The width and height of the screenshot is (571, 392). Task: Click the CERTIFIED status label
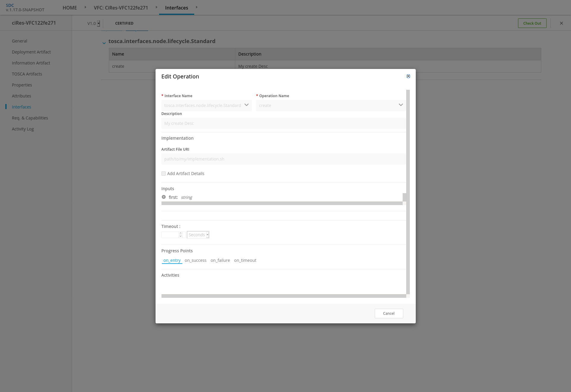click(124, 23)
